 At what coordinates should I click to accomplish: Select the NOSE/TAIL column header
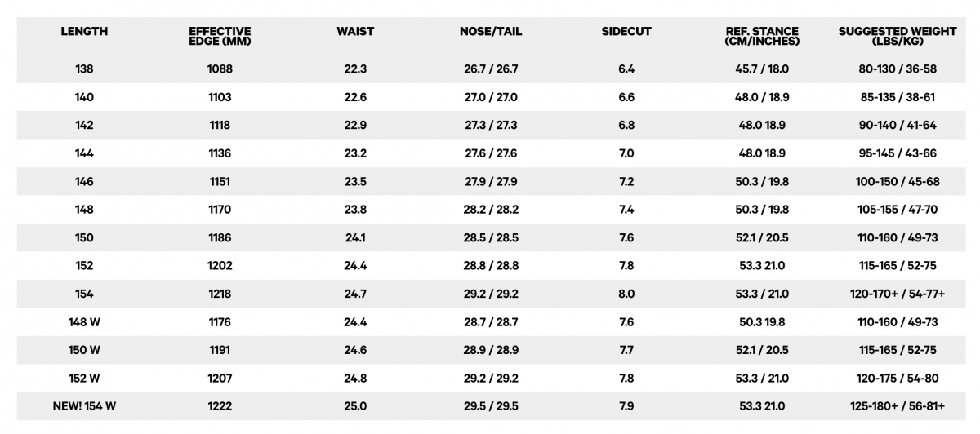click(491, 32)
